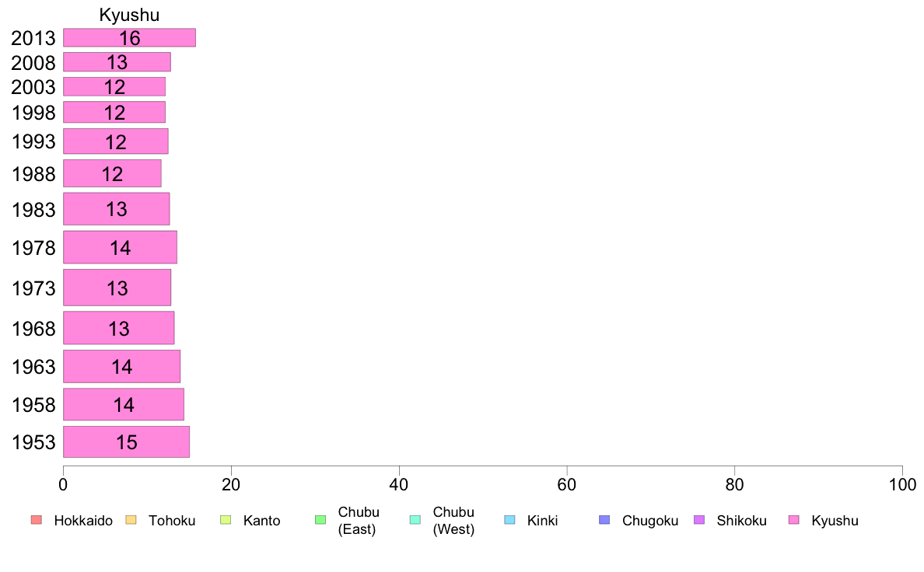Click the Hokkaido red legend swatch
924x572 pixels.
coord(37,520)
